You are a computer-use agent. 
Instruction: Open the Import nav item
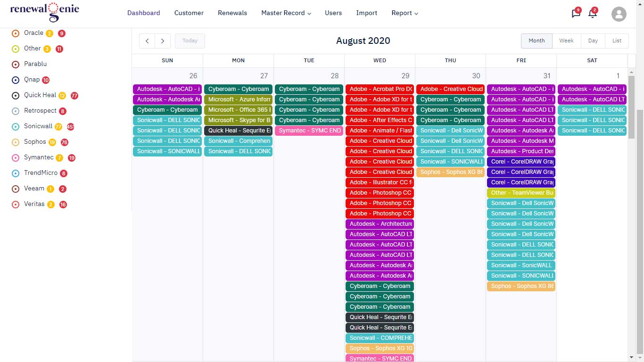[x=366, y=13]
